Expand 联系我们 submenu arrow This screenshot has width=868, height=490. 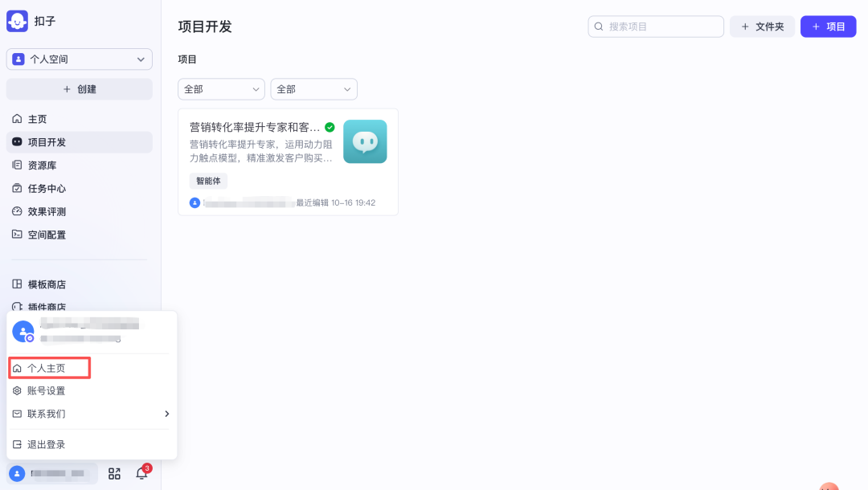(x=166, y=414)
